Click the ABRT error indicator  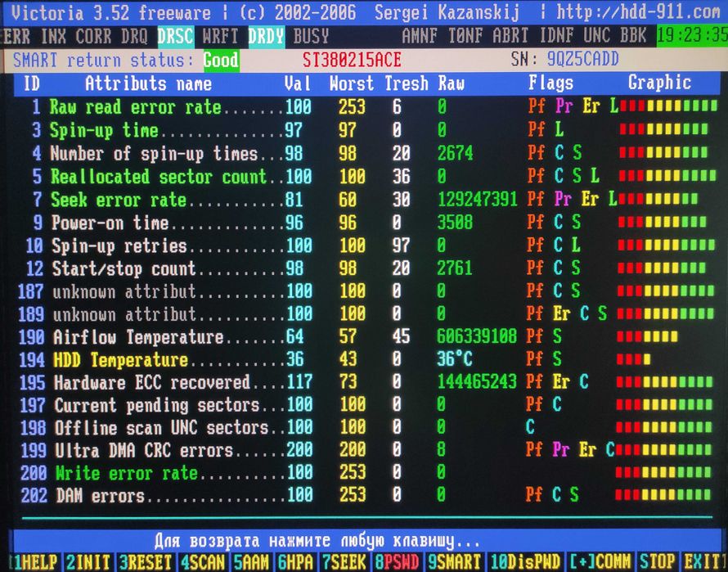pyautogui.click(x=511, y=36)
